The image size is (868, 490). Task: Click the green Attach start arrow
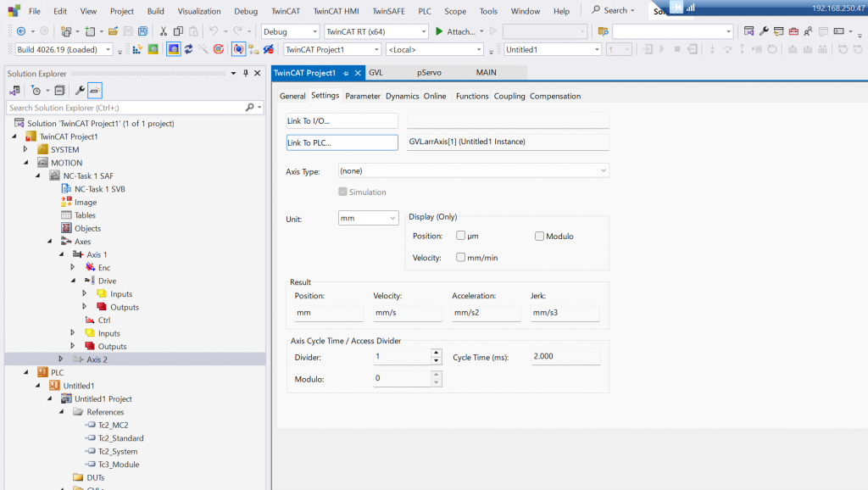click(439, 31)
